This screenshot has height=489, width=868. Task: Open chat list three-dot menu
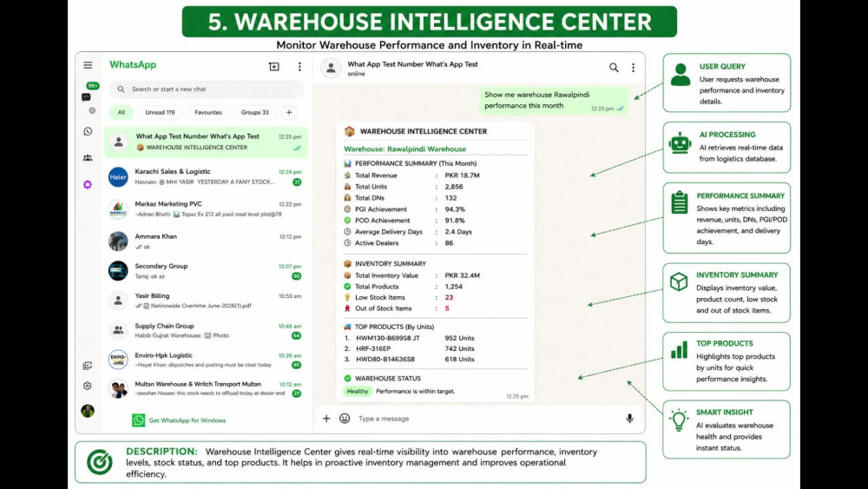299,67
